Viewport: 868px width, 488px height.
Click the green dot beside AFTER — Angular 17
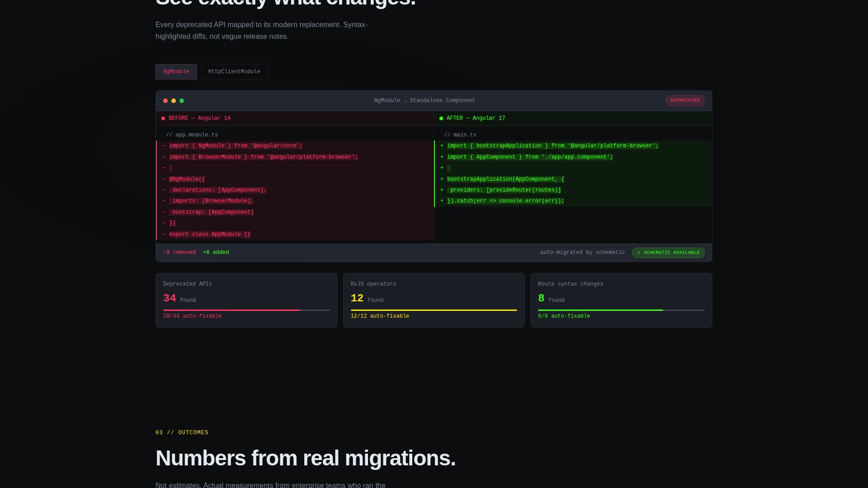tap(441, 118)
